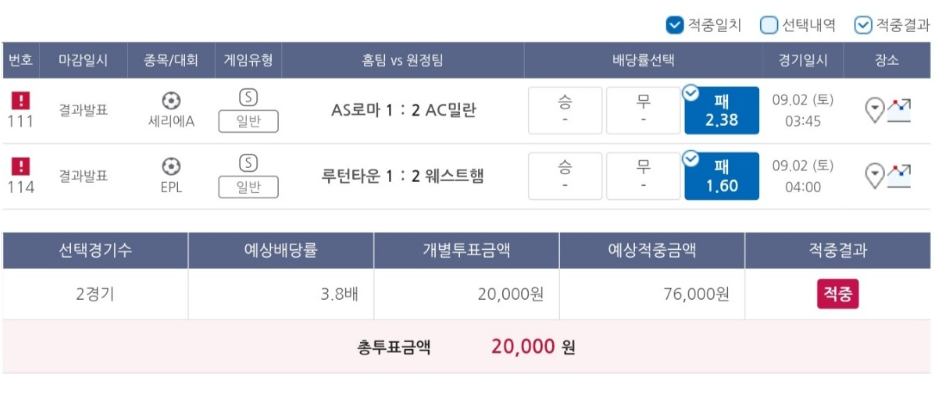Click S badge in match 111 row

(248, 97)
